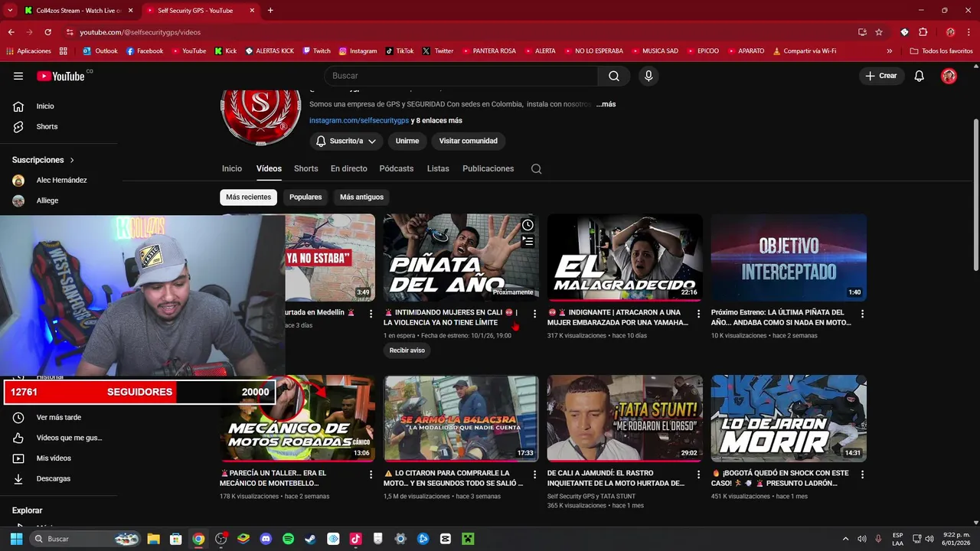Open options for BOGOTÁ QUEDÓ EN SHOCK video

pos(862,474)
